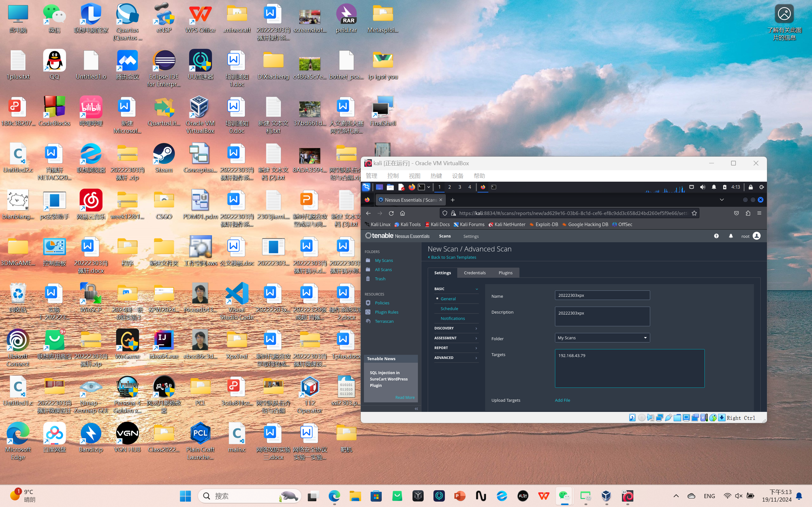Image resolution: width=812 pixels, height=507 pixels.
Task: Click the Windows Start button
Action: point(185,496)
